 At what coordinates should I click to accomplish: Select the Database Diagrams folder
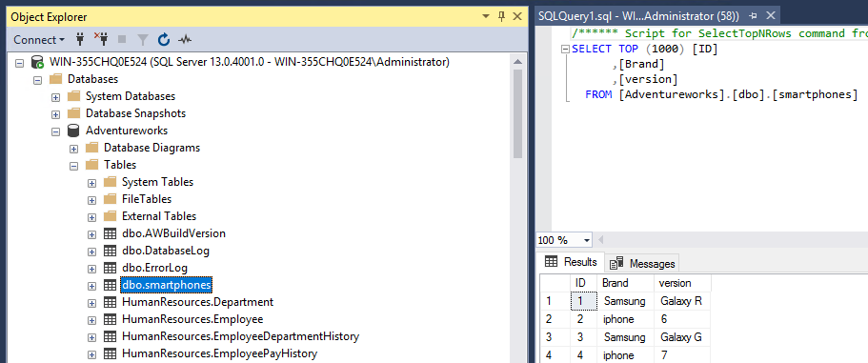point(151,148)
